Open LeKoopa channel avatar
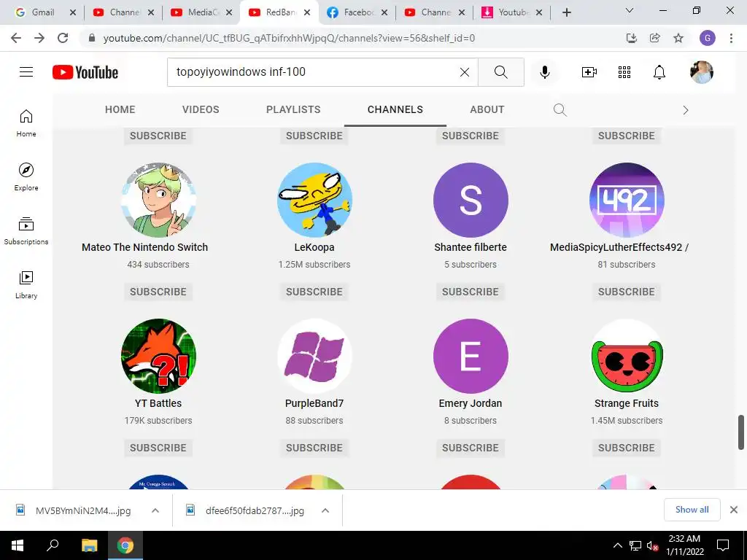 314,200
